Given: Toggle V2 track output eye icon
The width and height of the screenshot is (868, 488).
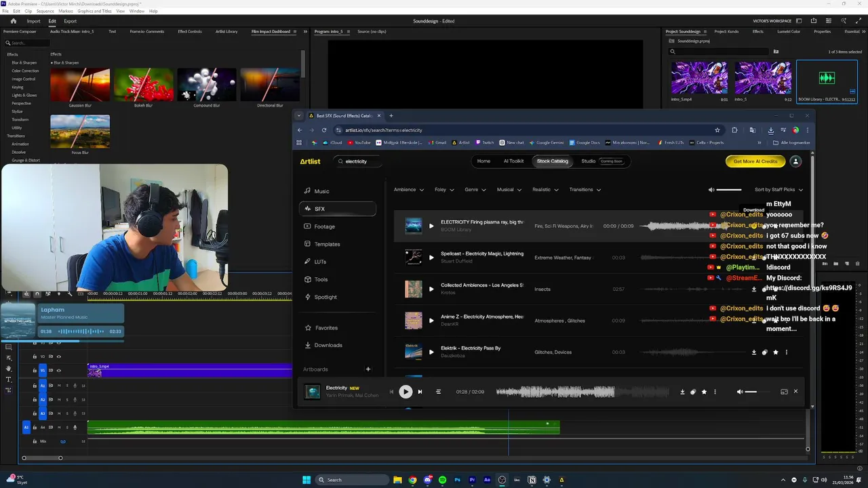Looking at the screenshot, I should coord(59,357).
